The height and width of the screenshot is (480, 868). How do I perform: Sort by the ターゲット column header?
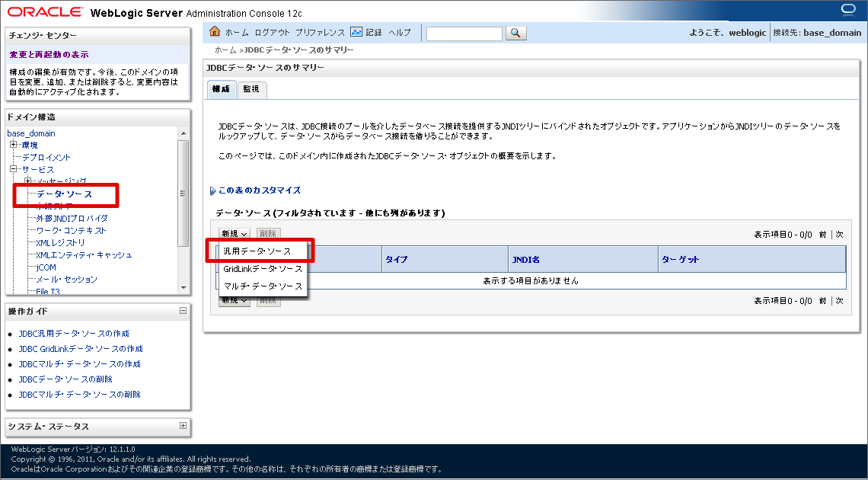tap(681, 259)
